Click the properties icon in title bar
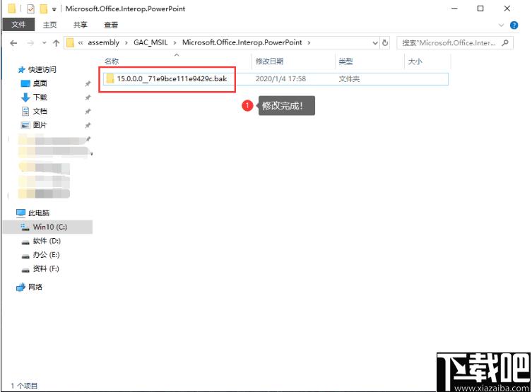Viewport: 532px width, 392px height. point(31,8)
